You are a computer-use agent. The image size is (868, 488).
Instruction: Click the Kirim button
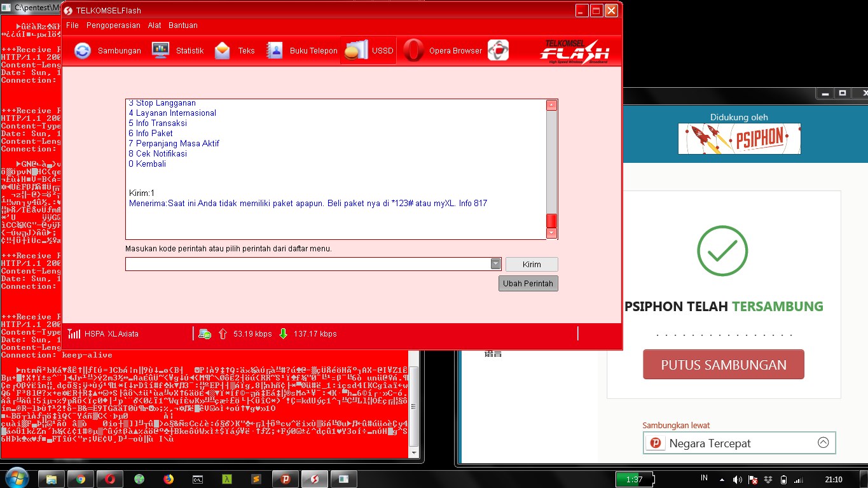click(x=532, y=264)
